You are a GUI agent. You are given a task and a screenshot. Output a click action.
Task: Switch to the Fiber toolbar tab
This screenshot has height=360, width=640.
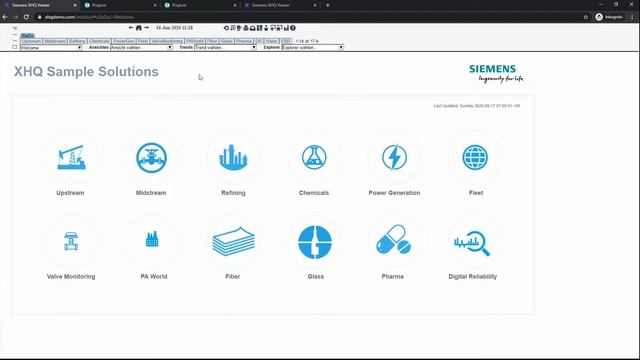point(212,41)
